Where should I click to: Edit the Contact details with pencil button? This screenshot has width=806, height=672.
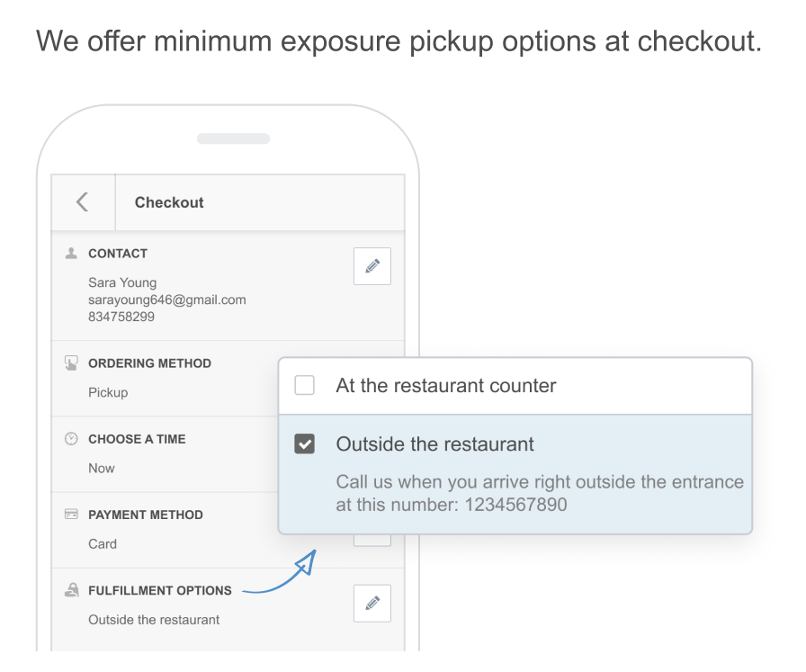point(372,265)
